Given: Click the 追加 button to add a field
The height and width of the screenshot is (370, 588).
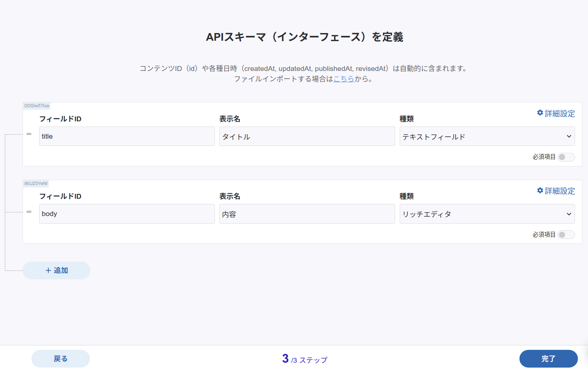Looking at the screenshot, I should point(56,270).
